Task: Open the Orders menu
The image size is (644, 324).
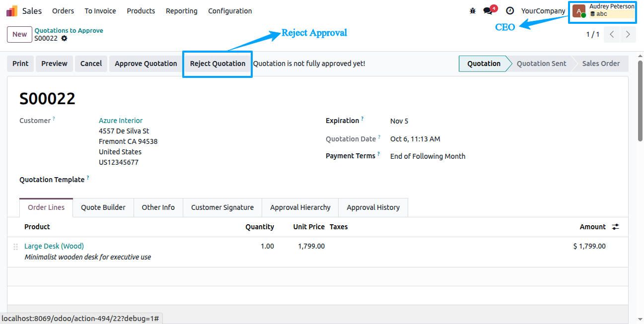Action: [x=63, y=11]
